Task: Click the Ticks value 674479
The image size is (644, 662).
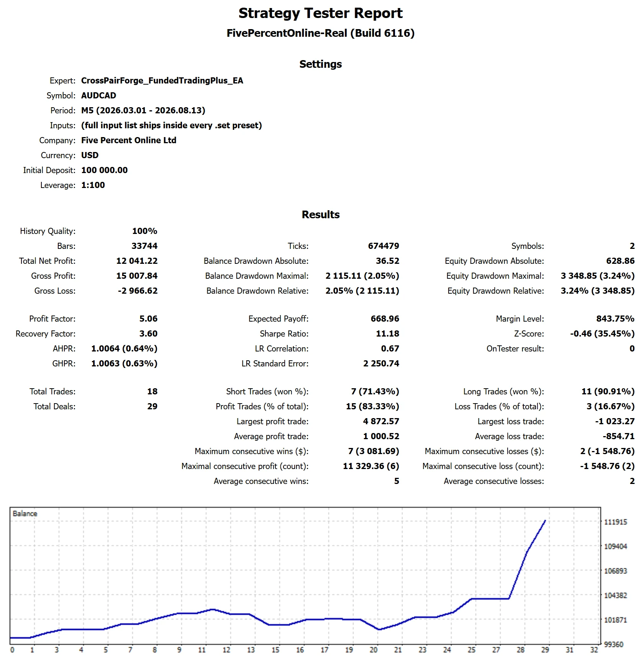Action: [383, 246]
